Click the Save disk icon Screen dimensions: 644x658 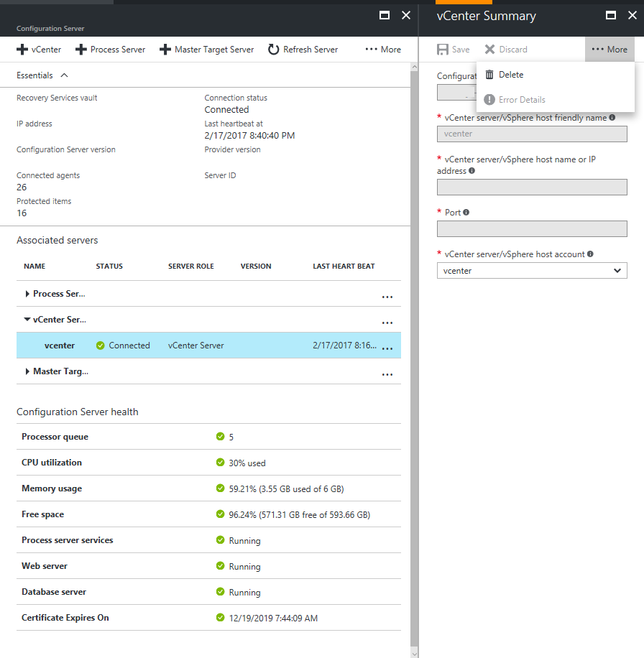coord(443,50)
